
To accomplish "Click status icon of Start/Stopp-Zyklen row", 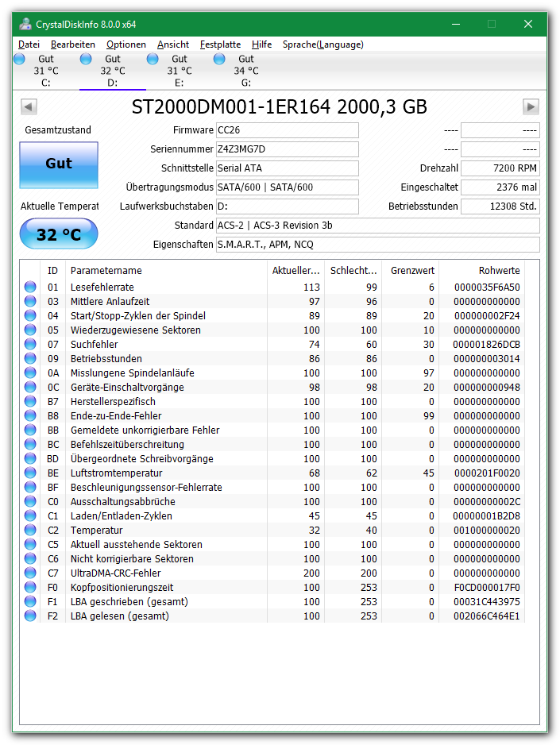I will 30,315.
